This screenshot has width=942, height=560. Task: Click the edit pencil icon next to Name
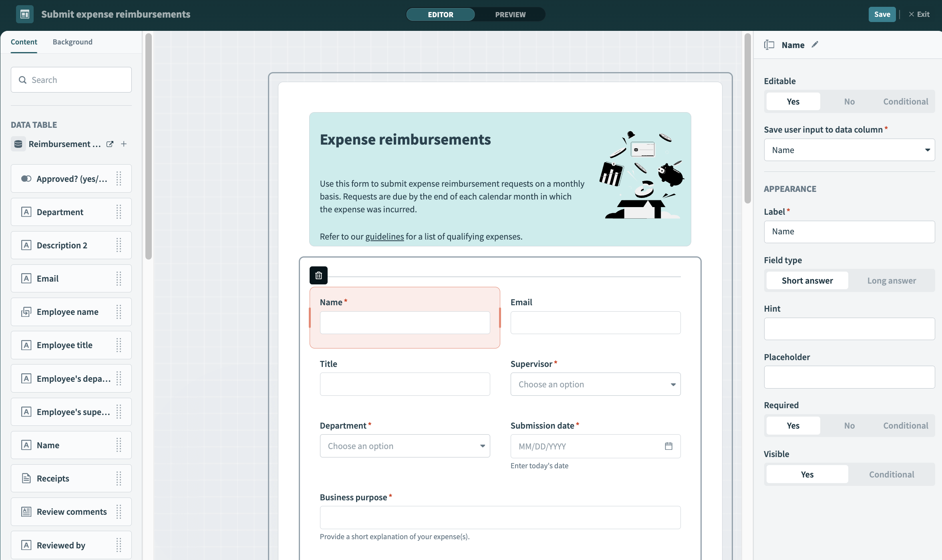click(816, 45)
